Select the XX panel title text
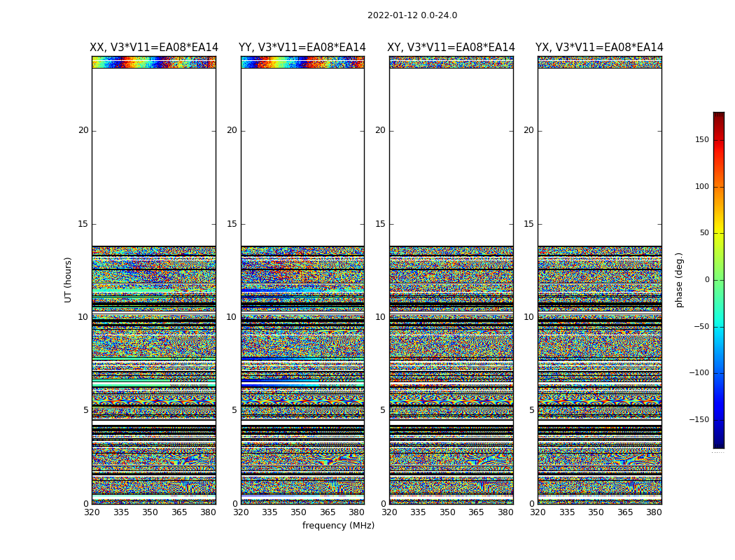The width and height of the screenshot is (735, 560). (x=154, y=48)
